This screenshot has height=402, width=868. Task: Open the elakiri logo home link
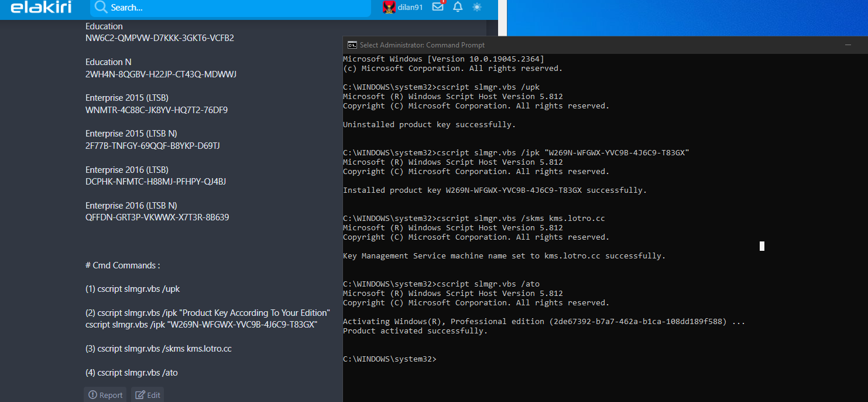tap(41, 7)
